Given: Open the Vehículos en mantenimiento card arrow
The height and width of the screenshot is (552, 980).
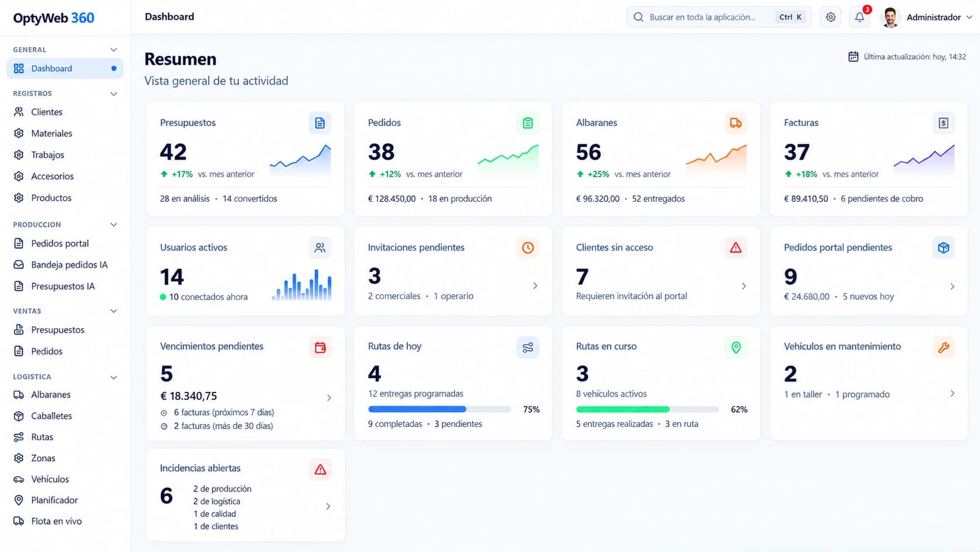Looking at the screenshot, I should click(952, 394).
